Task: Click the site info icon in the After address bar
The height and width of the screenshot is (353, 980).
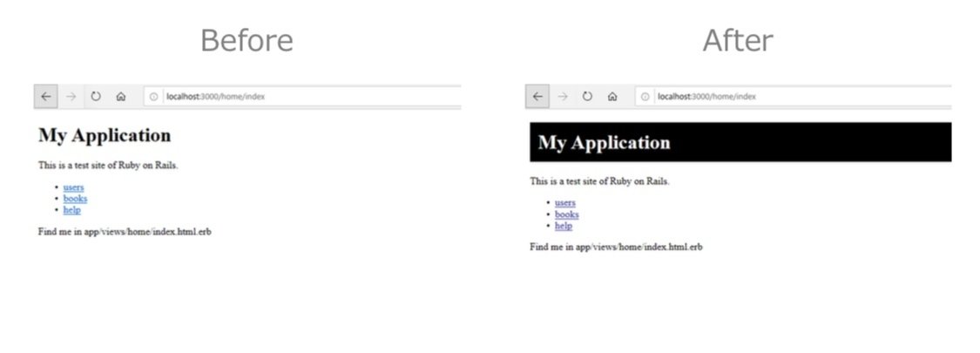Action: pos(645,97)
